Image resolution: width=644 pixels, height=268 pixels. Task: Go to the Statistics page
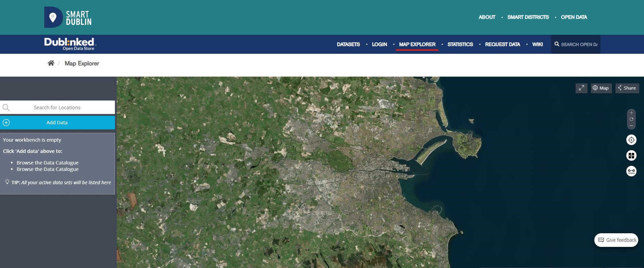460,44
